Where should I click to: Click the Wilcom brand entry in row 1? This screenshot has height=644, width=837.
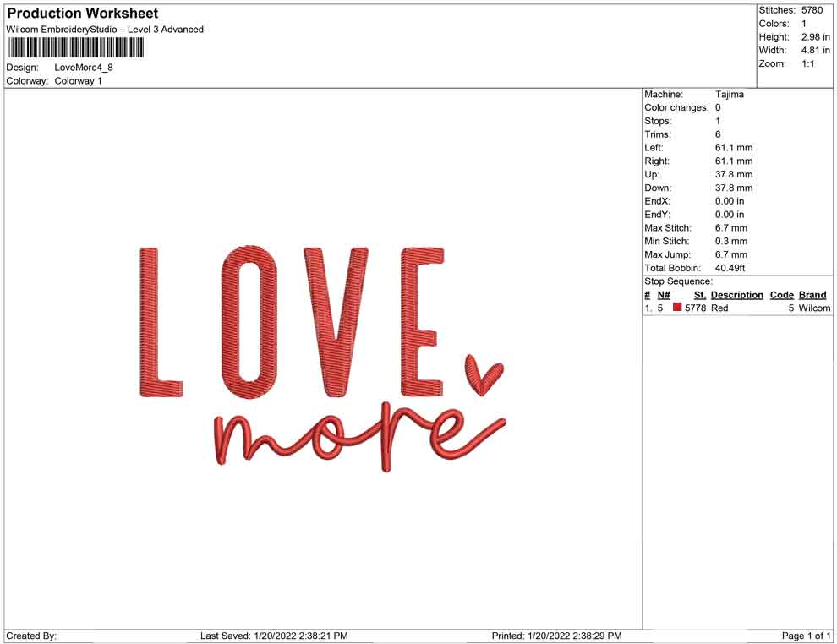pos(813,308)
